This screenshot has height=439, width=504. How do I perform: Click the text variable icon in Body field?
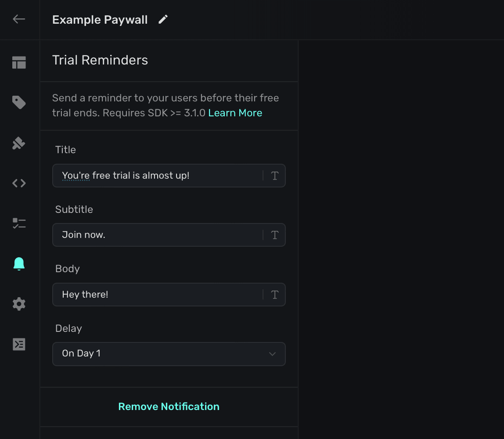coord(275,295)
